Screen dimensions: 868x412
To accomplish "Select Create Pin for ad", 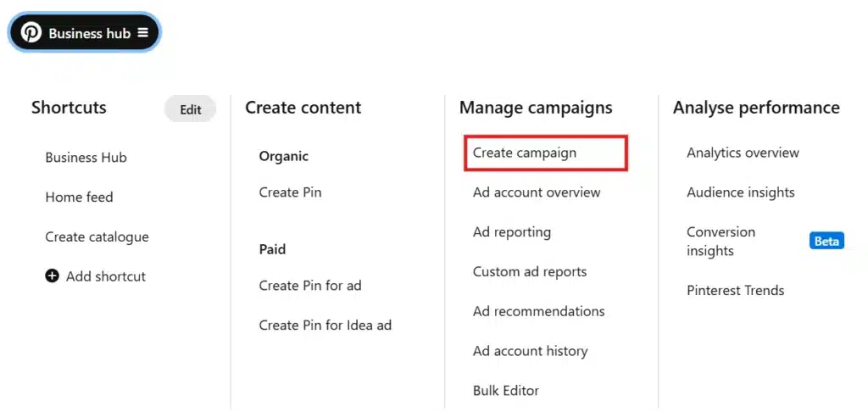I will coord(310,286).
